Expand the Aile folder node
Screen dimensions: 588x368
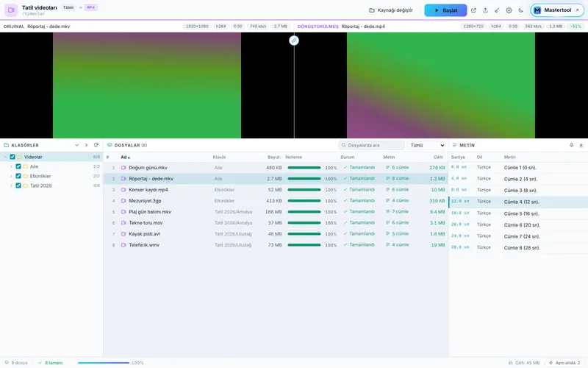(x=11, y=166)
